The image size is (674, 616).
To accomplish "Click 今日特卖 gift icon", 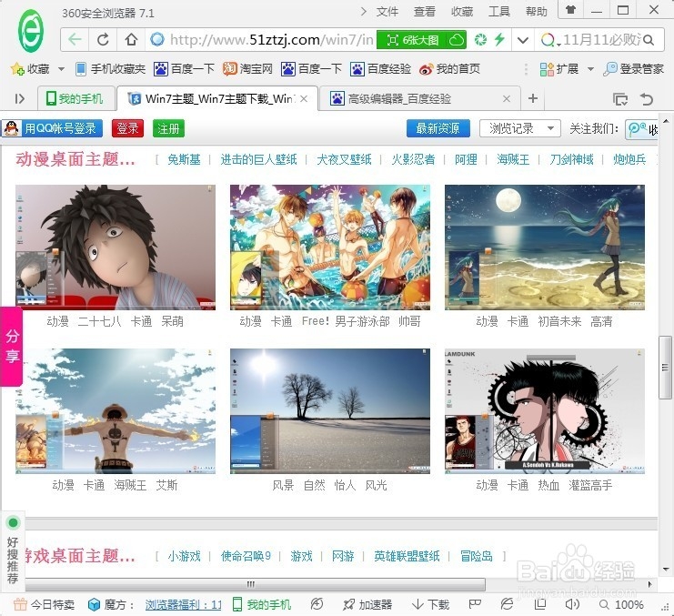I will pos(20,604).
